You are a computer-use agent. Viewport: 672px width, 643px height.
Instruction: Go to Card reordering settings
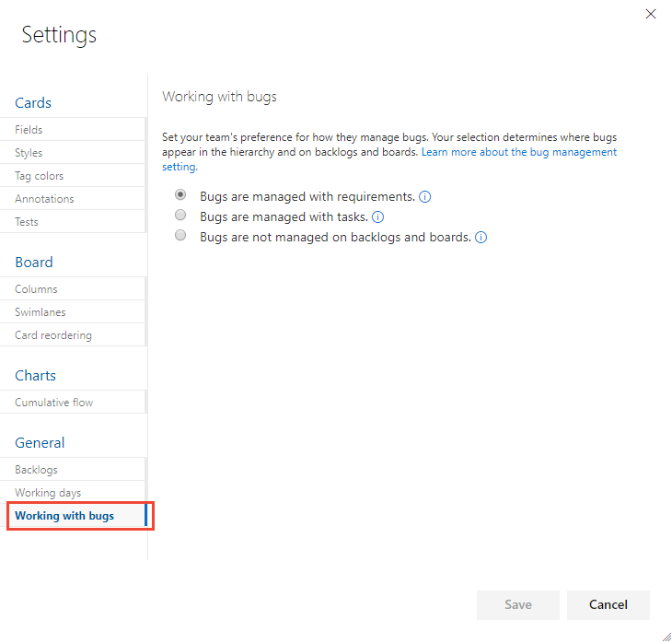click(53, 335)
